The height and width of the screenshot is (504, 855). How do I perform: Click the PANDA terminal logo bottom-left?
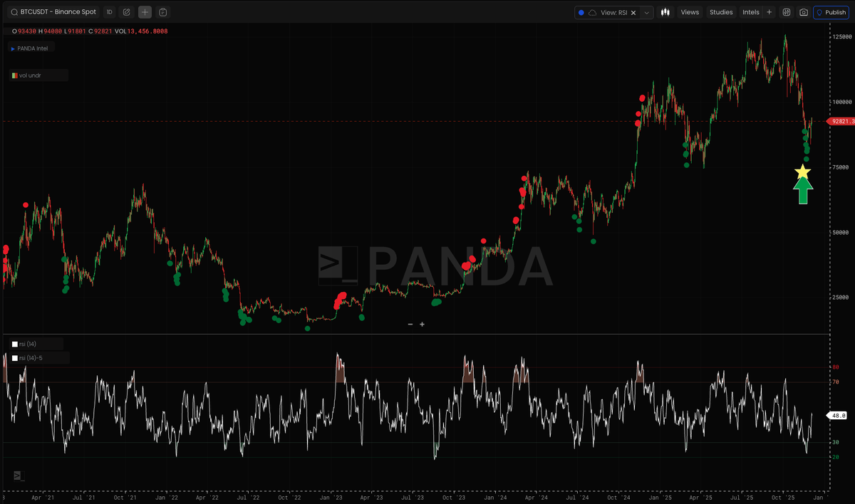[18, 476]
